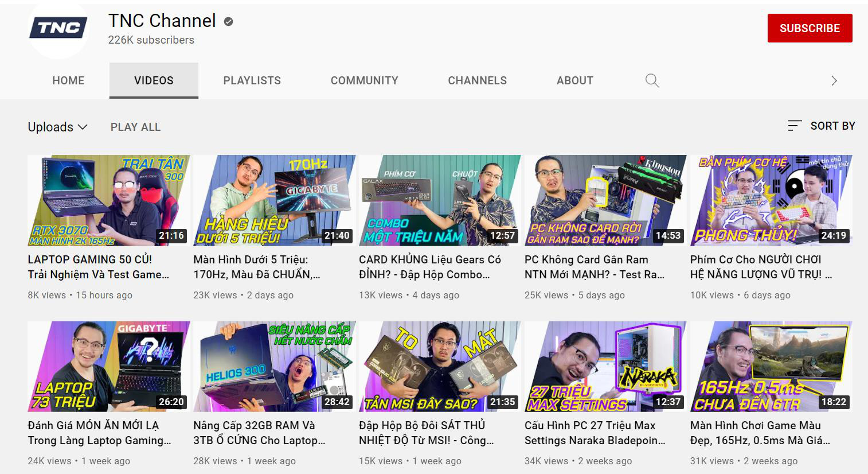Click title Màn Hình Dưới 5 Triệu

(257, 267)
